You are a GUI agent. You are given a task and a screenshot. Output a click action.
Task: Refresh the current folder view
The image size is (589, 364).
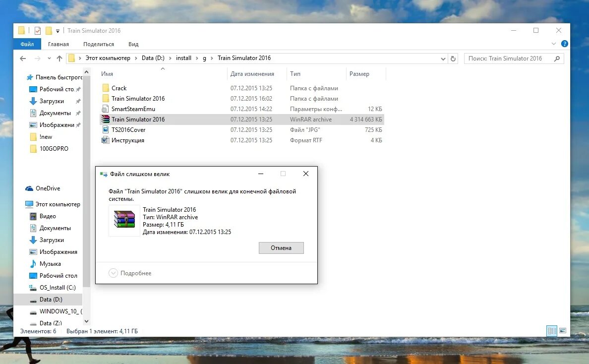(x=453, y=59)
